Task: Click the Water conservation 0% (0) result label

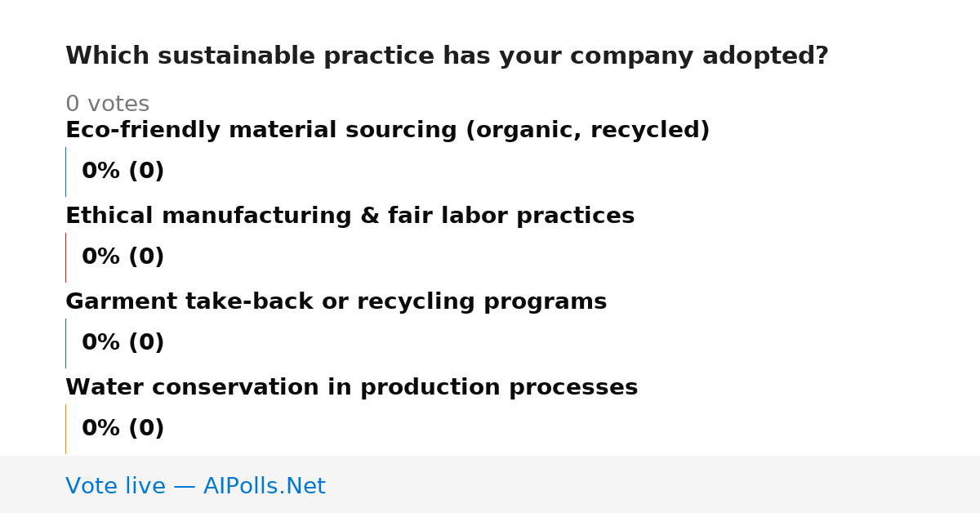Action: click(x=122, y=429)
